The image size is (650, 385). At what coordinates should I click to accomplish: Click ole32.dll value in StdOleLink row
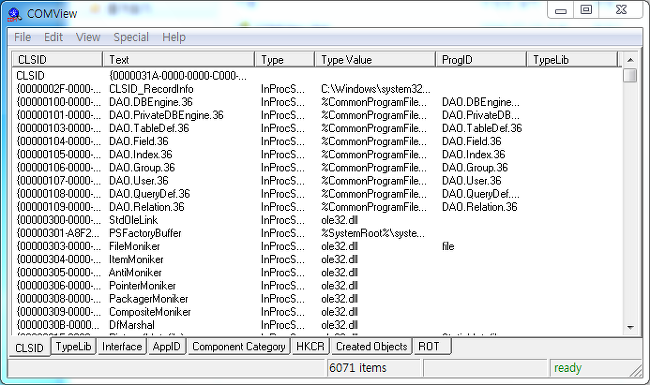339,220
